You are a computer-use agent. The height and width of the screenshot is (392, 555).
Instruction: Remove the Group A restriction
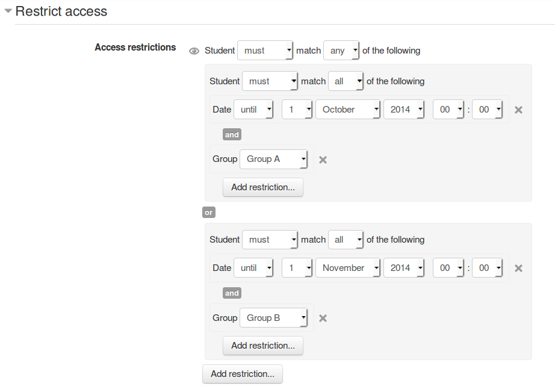323,160
